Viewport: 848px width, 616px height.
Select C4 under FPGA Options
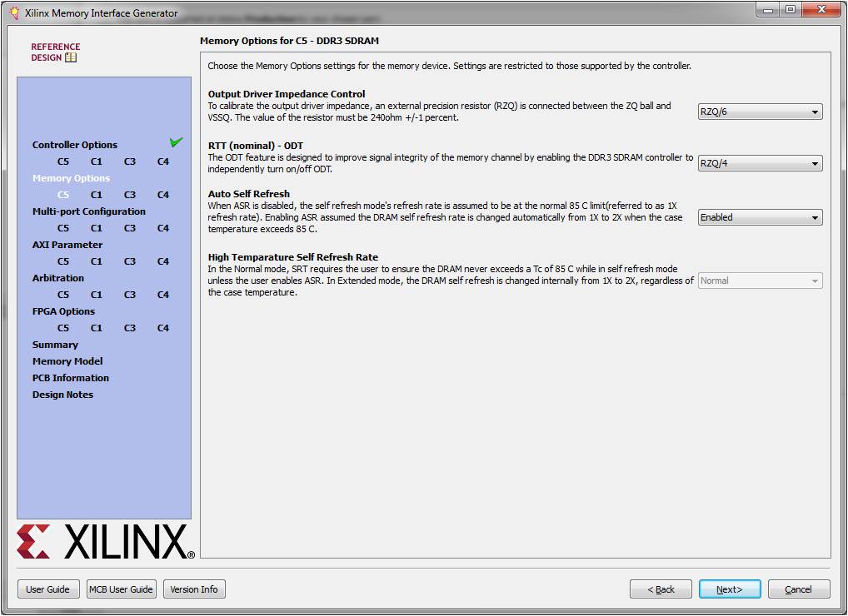coord(162,328)
